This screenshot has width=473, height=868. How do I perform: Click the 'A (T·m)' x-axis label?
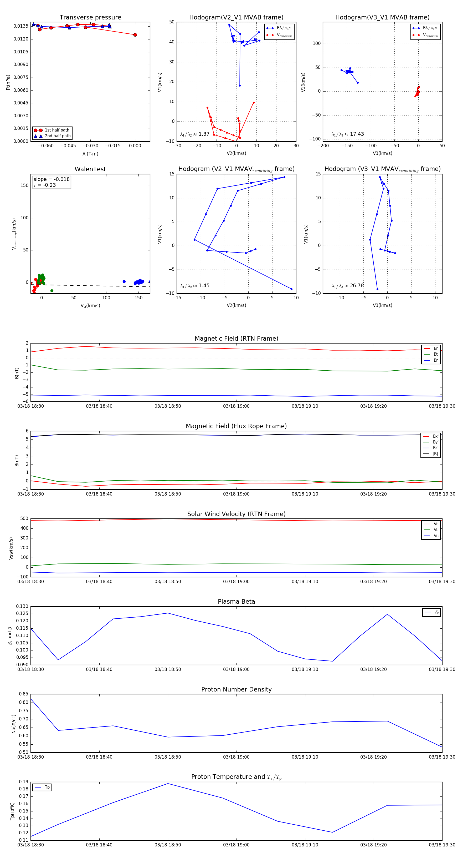point(90,154)
